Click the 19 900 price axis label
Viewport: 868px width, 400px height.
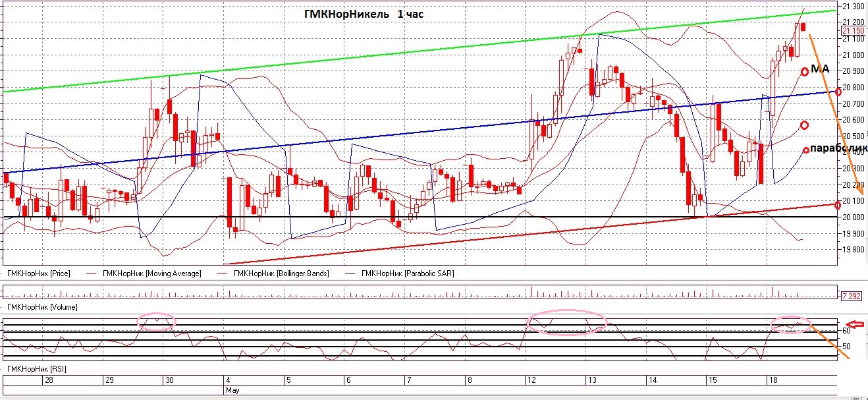[x=854, y=234]
